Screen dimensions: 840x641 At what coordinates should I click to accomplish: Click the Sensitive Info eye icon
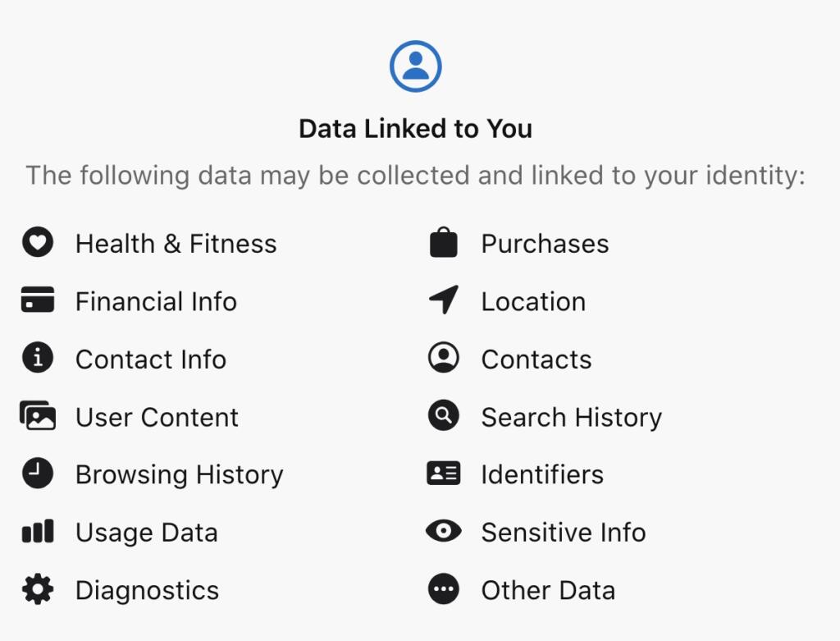(x=444, y=532)
